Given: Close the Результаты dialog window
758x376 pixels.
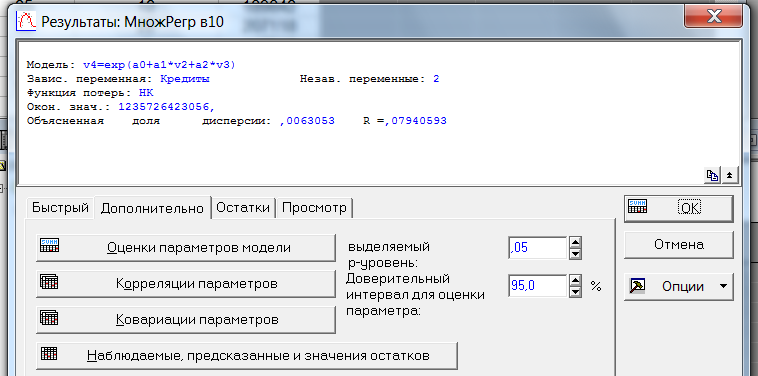Looking at the screenshot, I should [714, 17].
